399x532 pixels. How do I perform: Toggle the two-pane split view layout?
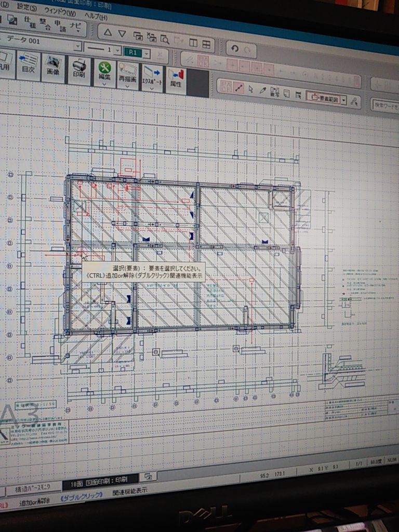[x=193, y=43]
